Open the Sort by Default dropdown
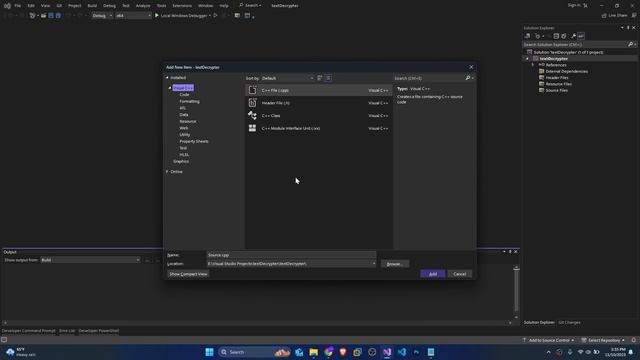The height and width of the screenshot is (360, 640). [287, 78]
